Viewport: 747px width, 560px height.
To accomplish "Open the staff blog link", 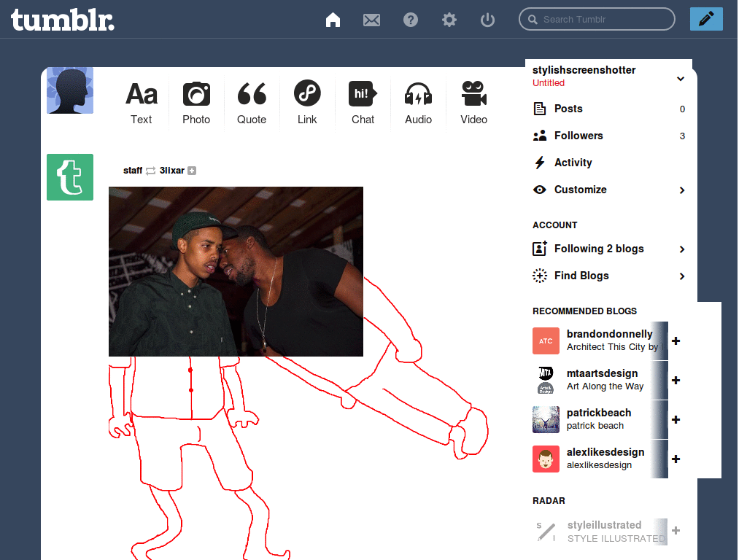I will [x=133, y=171].
